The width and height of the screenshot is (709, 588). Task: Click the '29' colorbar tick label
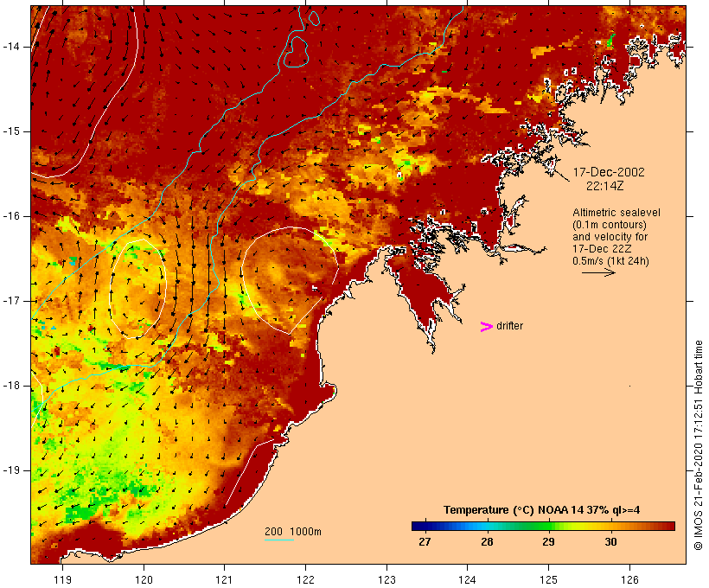point(548,542)
